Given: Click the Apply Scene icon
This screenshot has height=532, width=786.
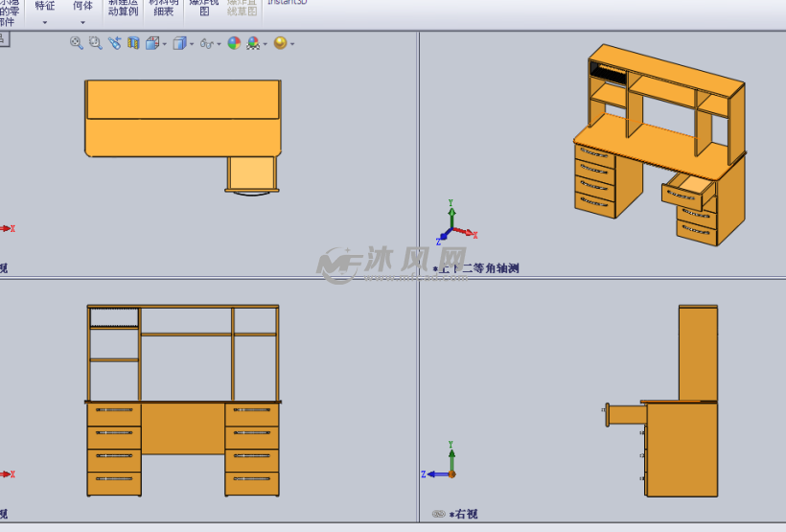Looking at the screenshot, I should tap(253, 43).
